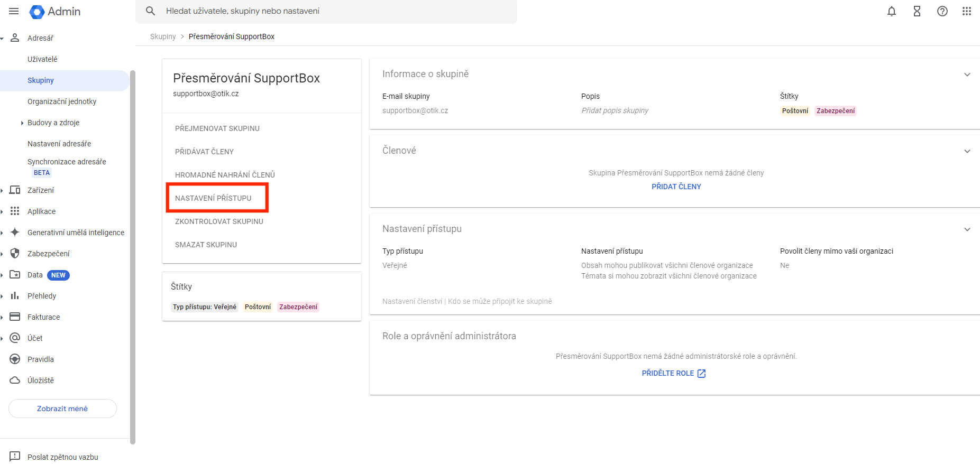Collapse the Nastavení přístupu section chevron
980x464 pixels.
click(967, 229)
